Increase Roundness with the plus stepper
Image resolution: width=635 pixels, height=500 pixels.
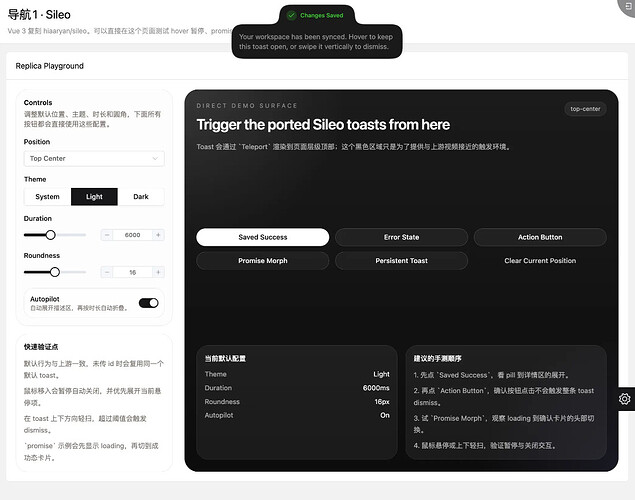(158, 272)
